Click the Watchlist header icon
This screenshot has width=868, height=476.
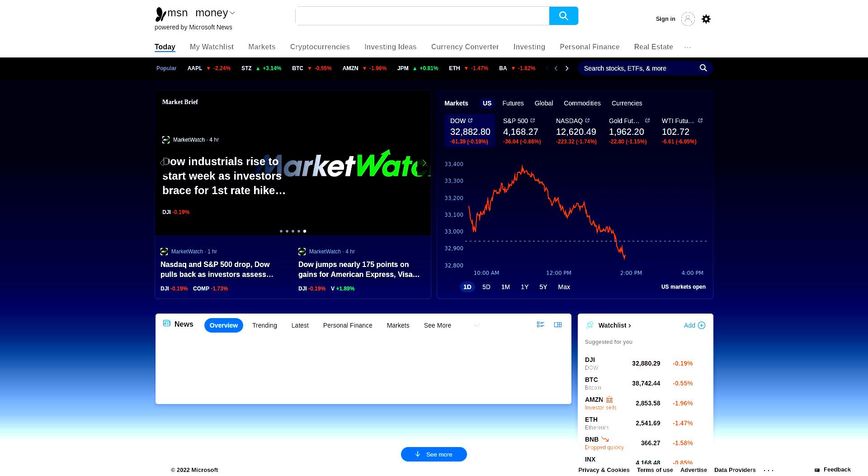(590, 325)
